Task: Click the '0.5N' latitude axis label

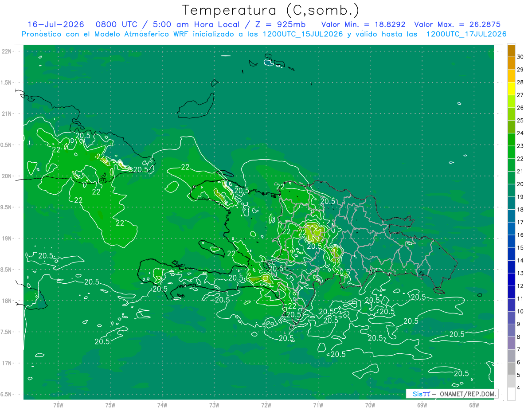Action: 7,145
